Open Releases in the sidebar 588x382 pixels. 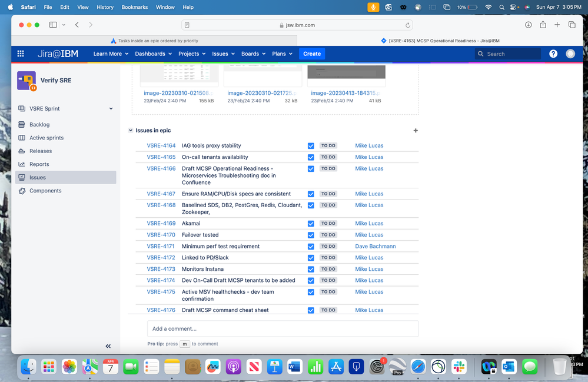[x=41, y=151]
